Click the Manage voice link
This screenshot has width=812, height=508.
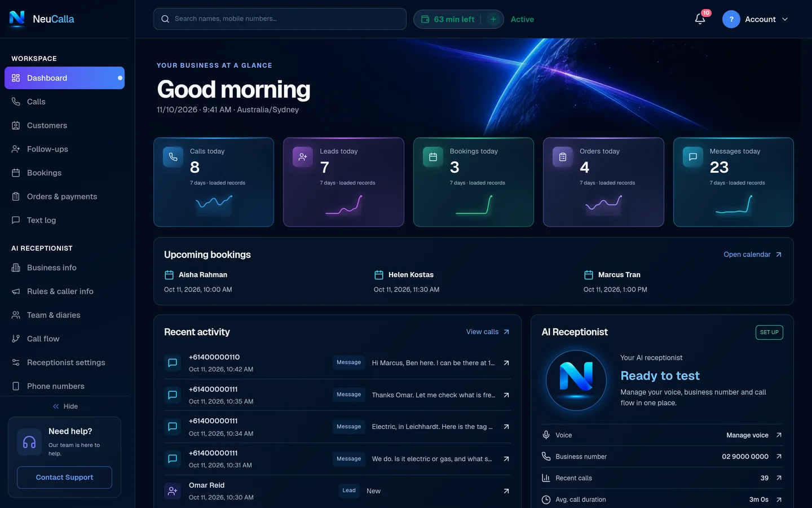747,435
